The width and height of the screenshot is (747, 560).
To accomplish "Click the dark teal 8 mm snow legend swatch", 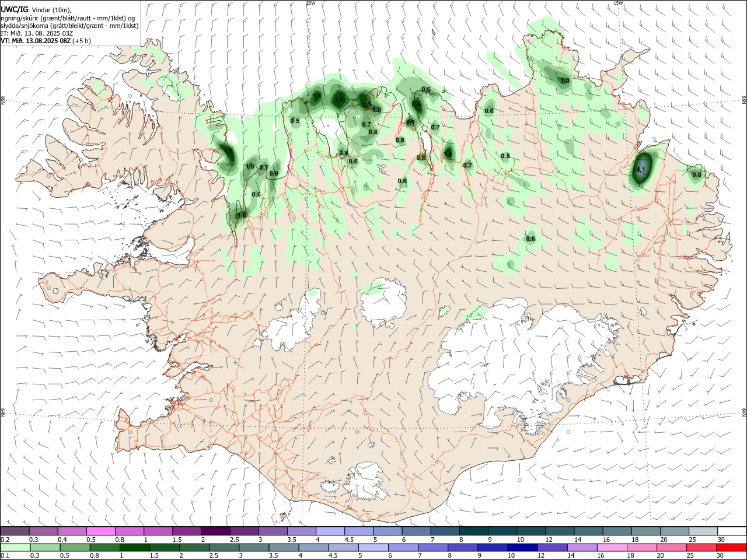I will point(473,531).
